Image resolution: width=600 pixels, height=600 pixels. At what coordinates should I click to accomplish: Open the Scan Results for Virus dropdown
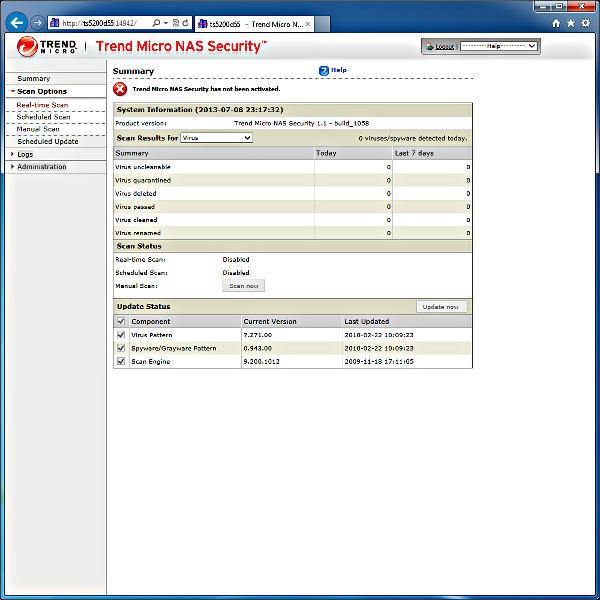(x=217, y=138)
